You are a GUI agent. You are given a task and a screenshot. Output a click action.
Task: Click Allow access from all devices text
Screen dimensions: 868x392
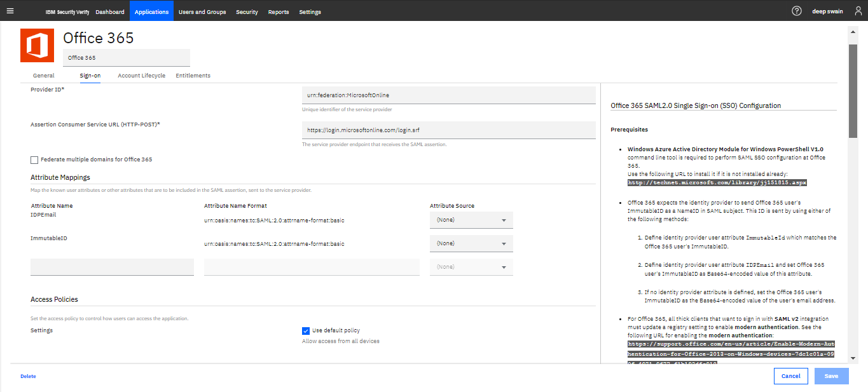tap(341, 341)
